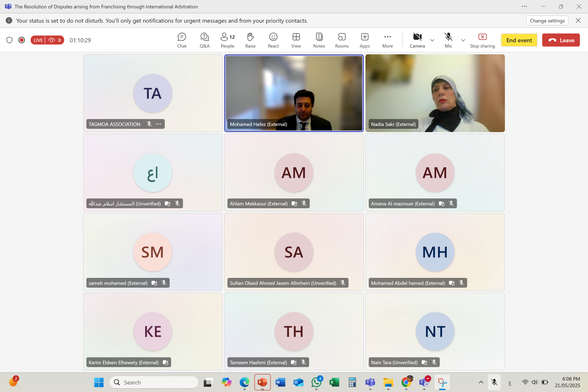588x392 pixels.
Task: Open breakout Rooms
Action: pos(342,40)
